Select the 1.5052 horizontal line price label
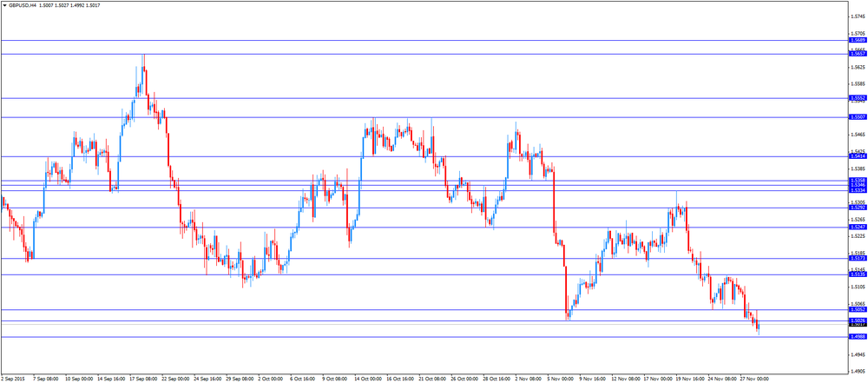This screenshot has height=383, width=868. [857, 310]
